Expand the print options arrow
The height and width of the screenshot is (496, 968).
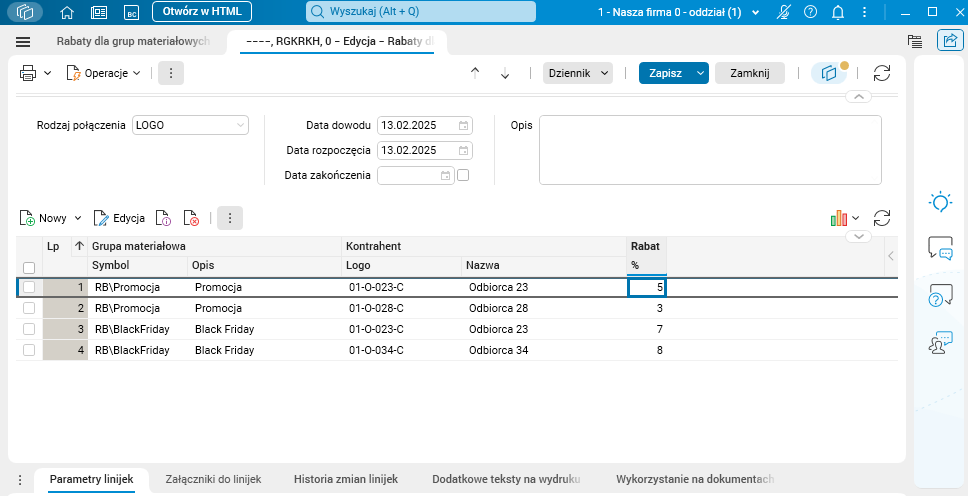click(48, 73)
